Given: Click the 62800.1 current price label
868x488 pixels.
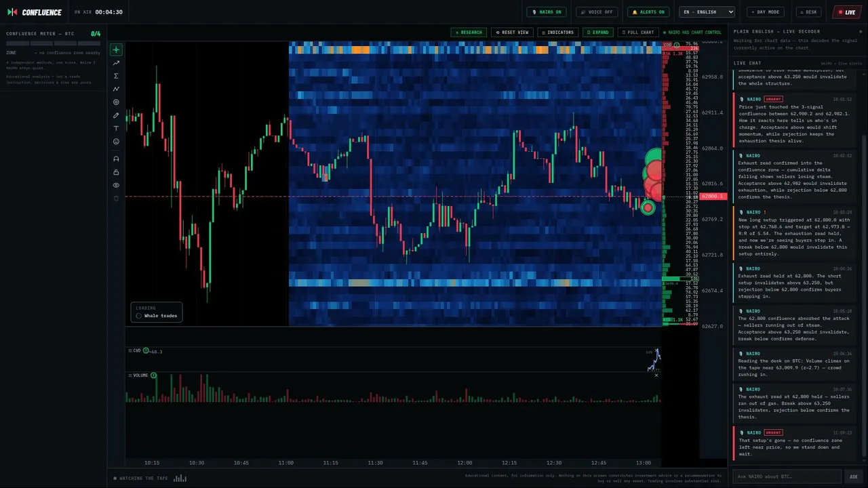Looking at the screenshot, I should 713,197.
